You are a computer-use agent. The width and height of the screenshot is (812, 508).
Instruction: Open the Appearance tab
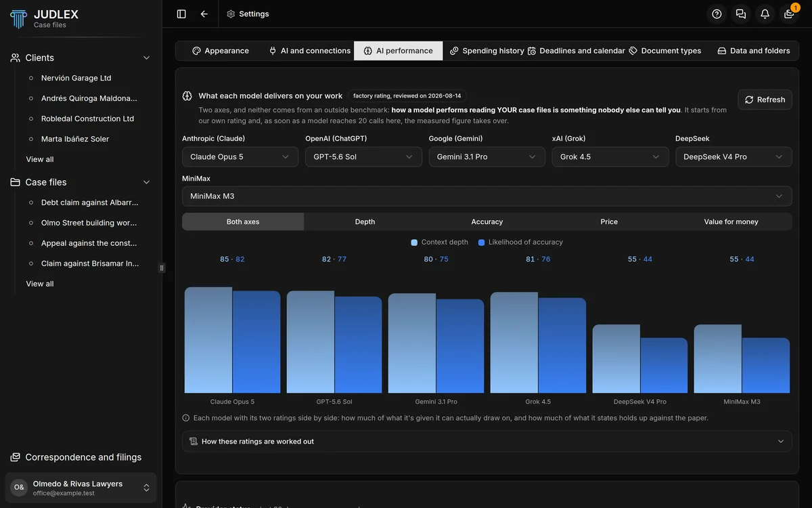(221, 51)
